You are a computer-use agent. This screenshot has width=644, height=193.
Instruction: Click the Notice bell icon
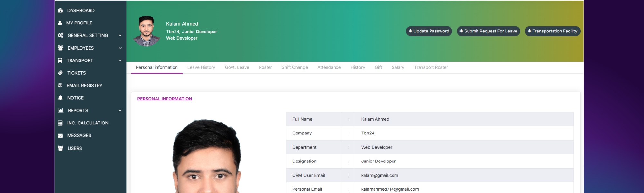point(60,98)
